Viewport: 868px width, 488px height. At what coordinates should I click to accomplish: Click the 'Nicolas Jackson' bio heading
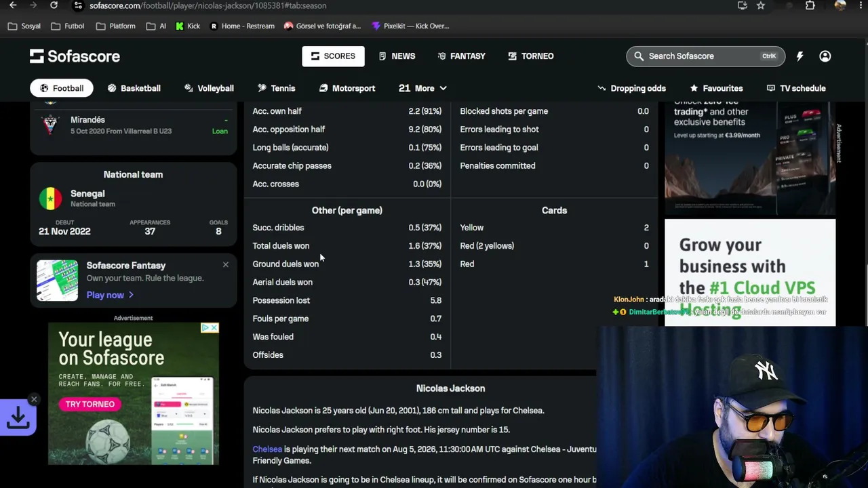coord(451,388)
